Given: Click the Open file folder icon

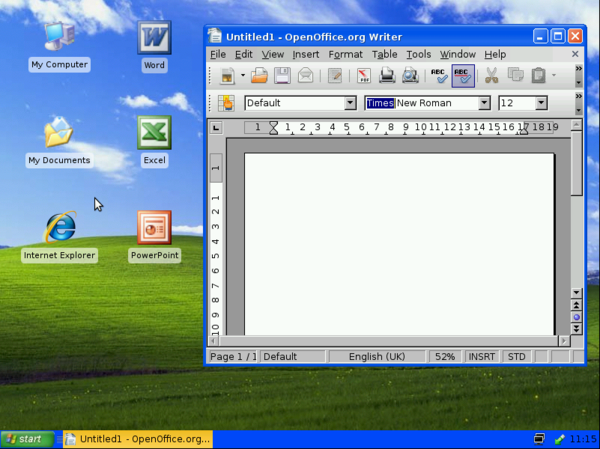Looking at the screenshot, I should (259, 75).
